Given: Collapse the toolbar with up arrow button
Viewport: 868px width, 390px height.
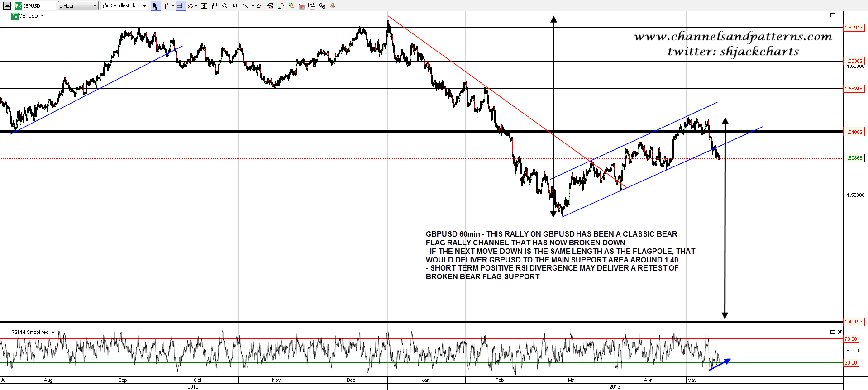Looking at the screenshot, I should click(7, 6).
